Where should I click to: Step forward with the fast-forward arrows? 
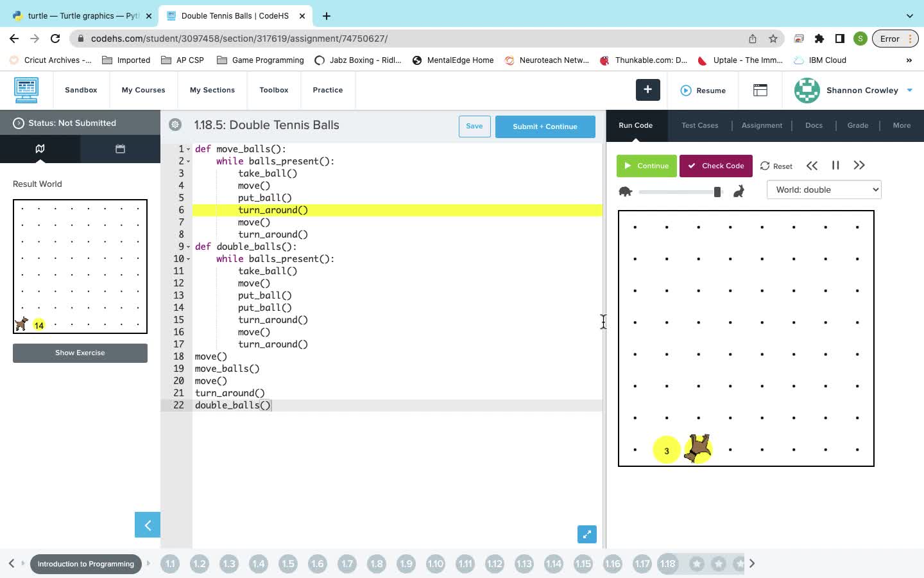click(x=859, y=166)
